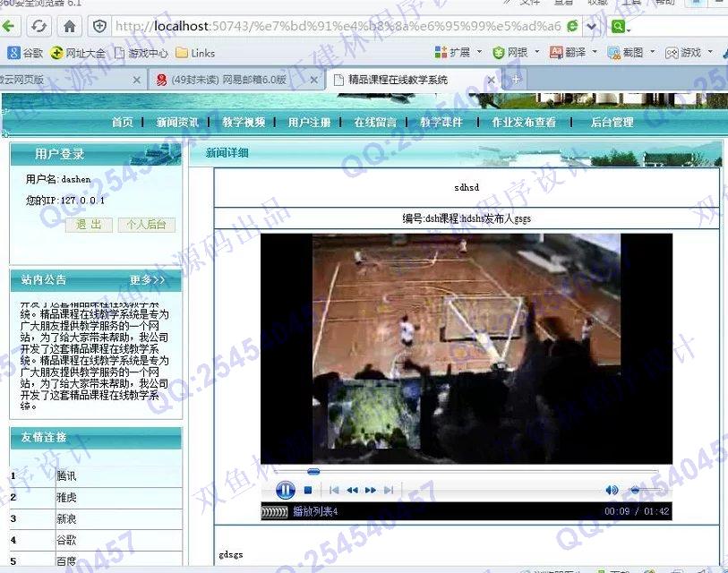The height and width of the screenshot is (573, 728).
Task: Click the 退出 logout button
Action: tap(89, 225)
